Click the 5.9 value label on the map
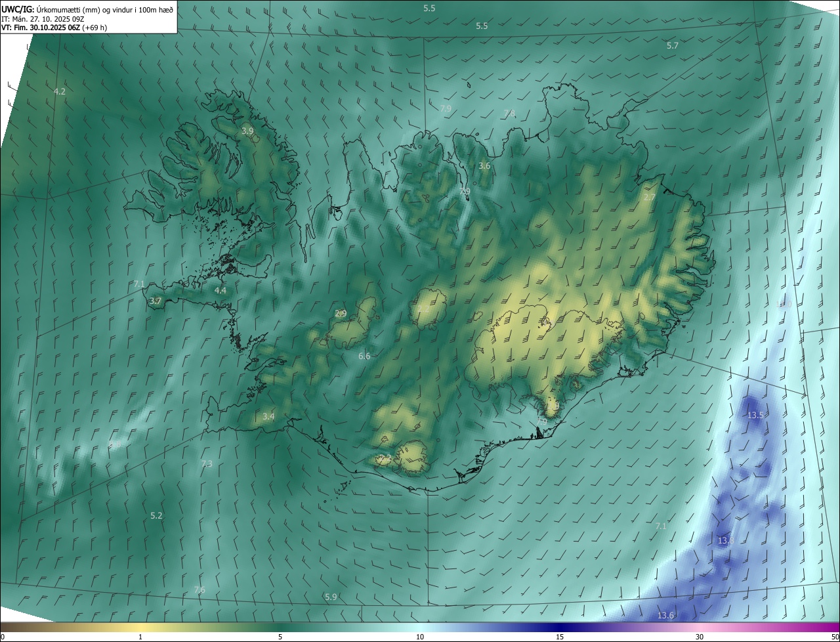 [331, 597]
